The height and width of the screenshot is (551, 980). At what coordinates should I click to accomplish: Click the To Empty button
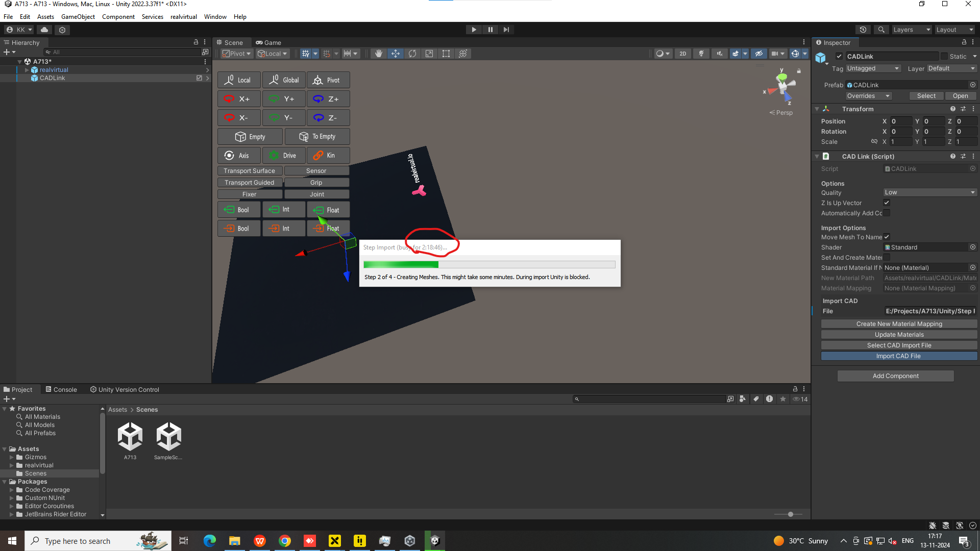coord(317,137)
